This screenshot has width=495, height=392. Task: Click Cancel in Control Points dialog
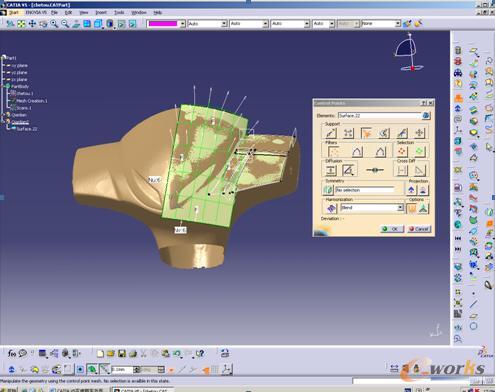coord(419,229)
